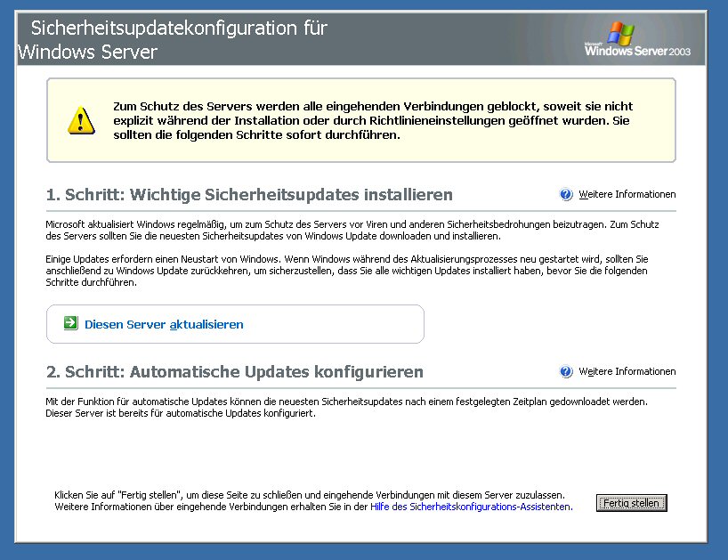
Task: Click help icon next to step 1 heading
Action: (x=565, y=195)
